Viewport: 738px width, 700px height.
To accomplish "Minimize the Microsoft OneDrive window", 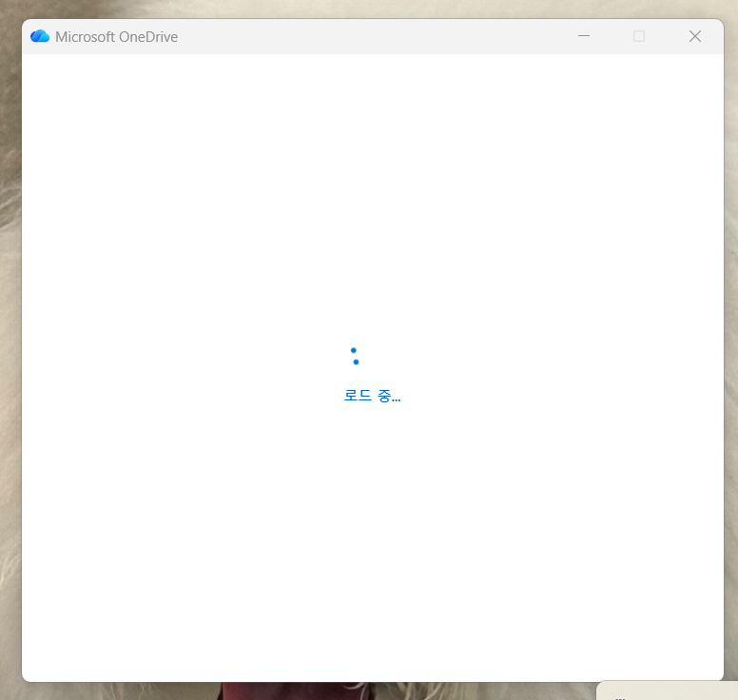I will pyautogui.click(x=584, y=36).
